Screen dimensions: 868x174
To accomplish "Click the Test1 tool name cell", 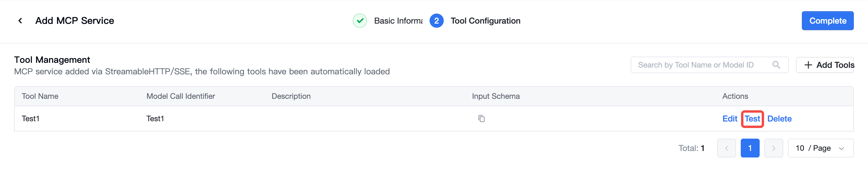I will click(x=31, y=119).
